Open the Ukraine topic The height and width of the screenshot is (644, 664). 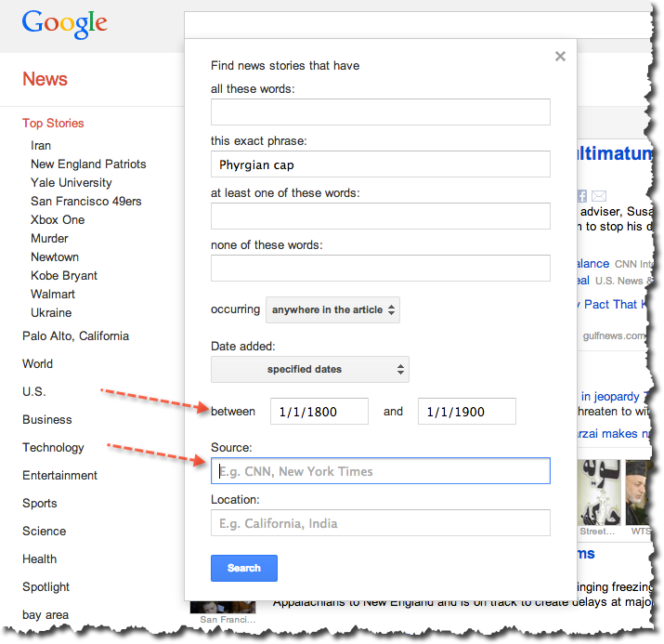tap(51, 312)
